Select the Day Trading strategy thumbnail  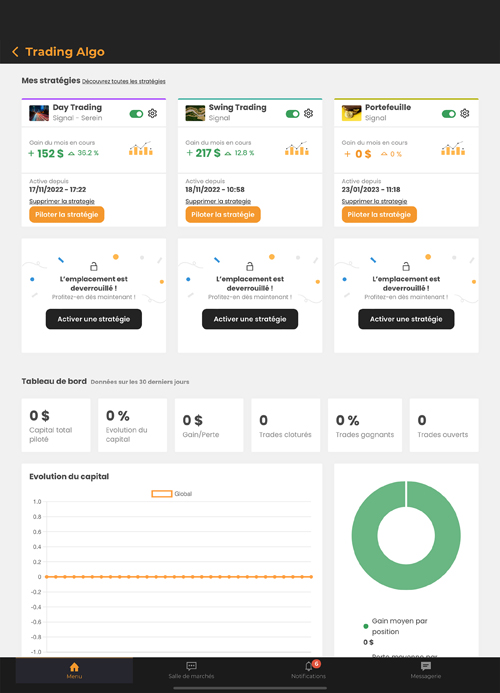(39, 113)
